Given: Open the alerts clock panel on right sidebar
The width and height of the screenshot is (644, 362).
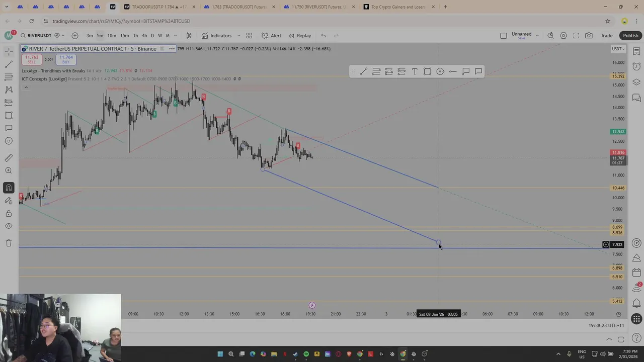Looking at the screenshot, I should (x=636, y=66).
